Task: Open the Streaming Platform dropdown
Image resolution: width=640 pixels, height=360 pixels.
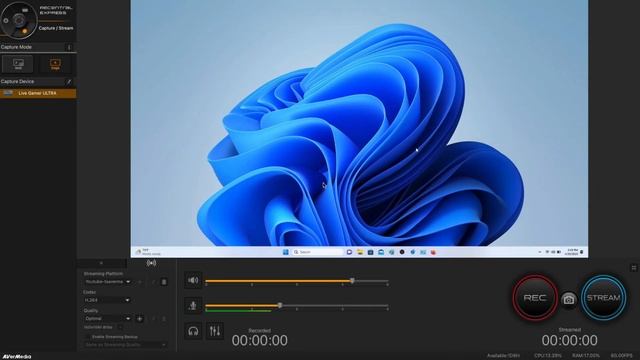Action: [x=107, y=282]
